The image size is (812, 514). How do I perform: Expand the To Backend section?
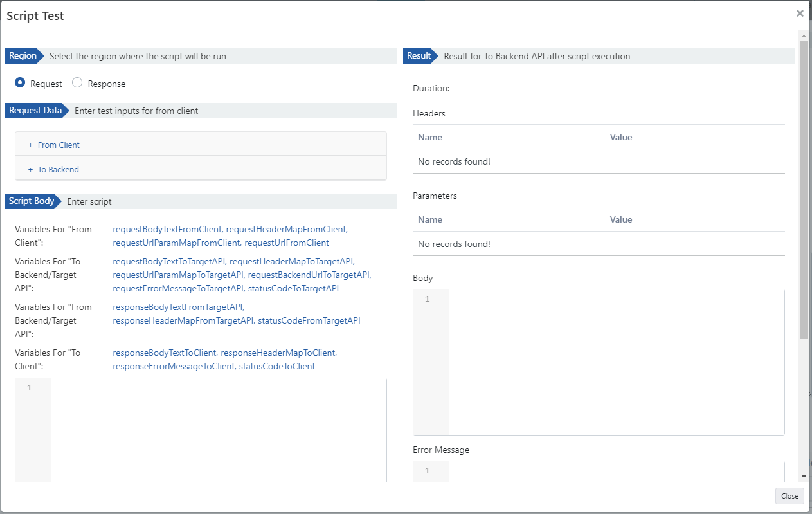(x=58, y=170)
